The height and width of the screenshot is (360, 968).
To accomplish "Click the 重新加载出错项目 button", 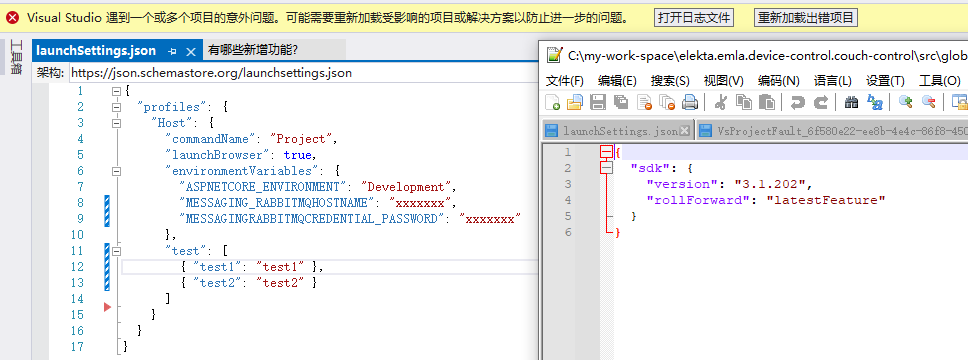I will [x=806, y=18].
